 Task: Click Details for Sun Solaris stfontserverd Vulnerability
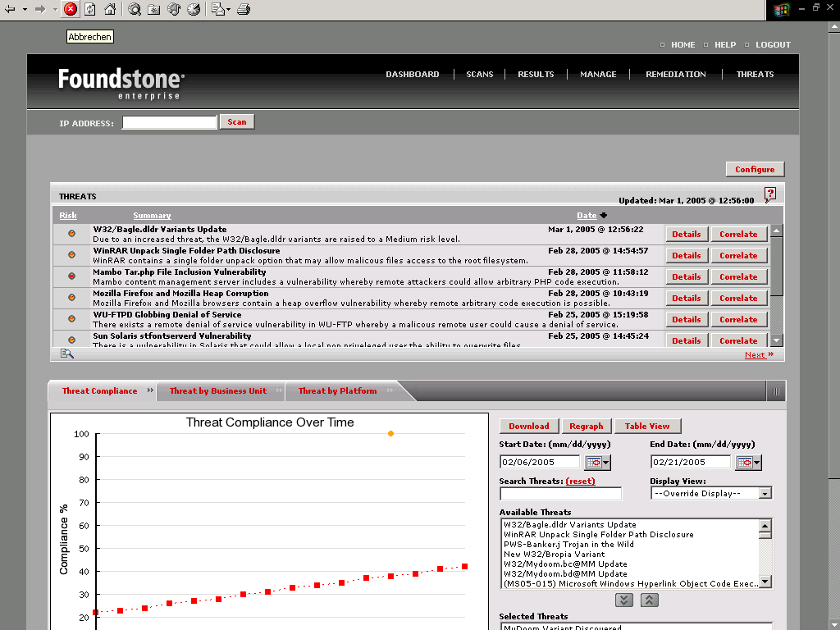click(x=687, y=340)
